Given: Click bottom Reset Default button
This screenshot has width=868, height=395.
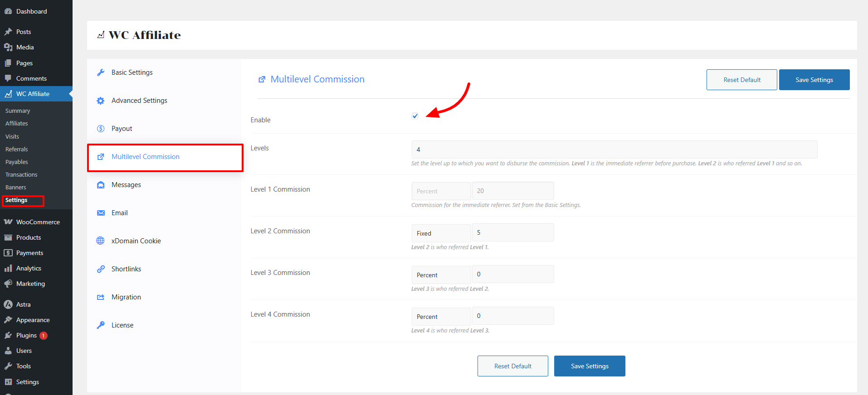Looking at the screenshot, I should coord(513,366).
